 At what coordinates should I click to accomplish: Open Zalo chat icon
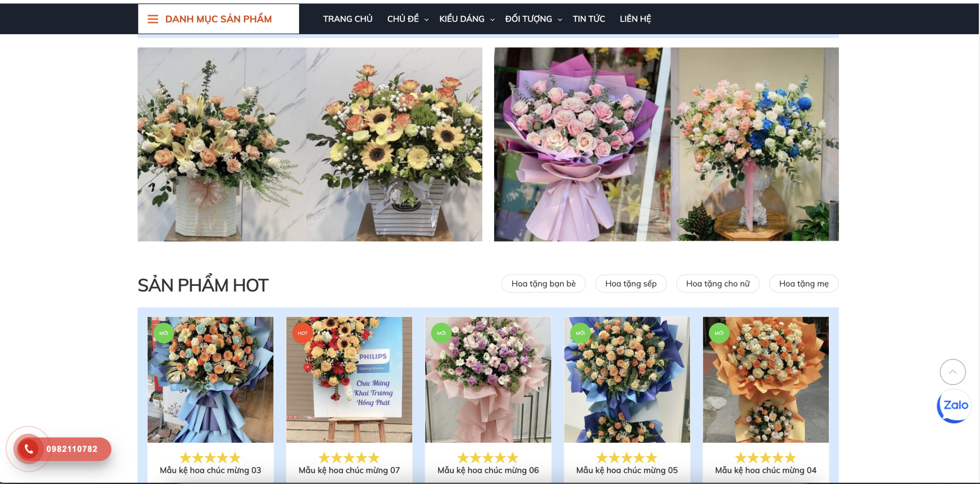click(953, 405)
